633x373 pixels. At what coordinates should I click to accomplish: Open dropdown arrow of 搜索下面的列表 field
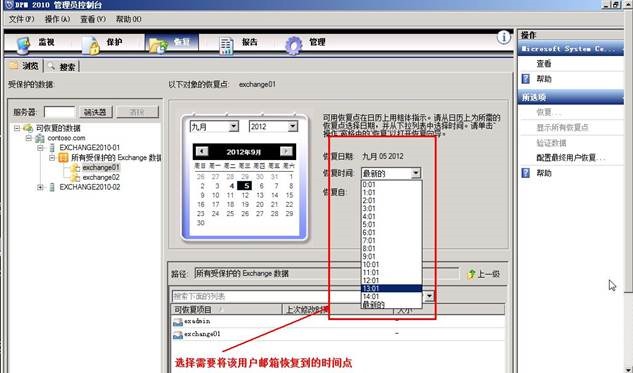[429, 296]
